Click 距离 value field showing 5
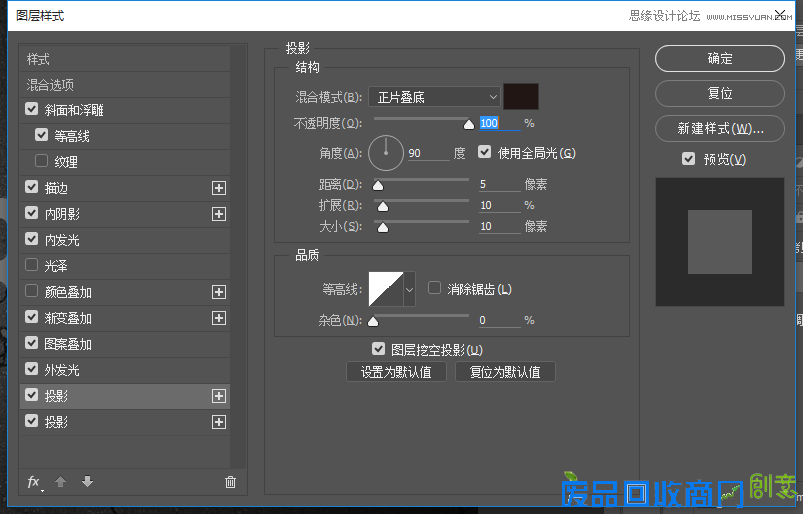The width and height of the screenshot is (803, 514). pos(500,184)
